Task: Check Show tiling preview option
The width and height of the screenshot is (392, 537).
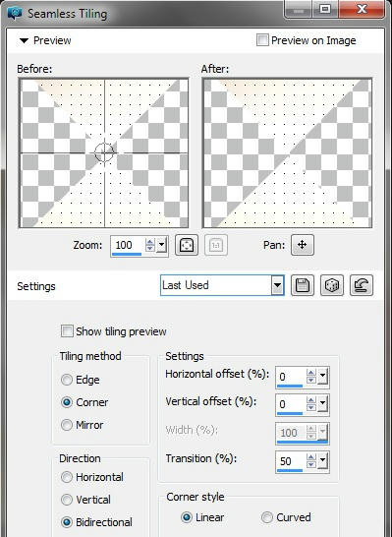Action: click(67, 331)
